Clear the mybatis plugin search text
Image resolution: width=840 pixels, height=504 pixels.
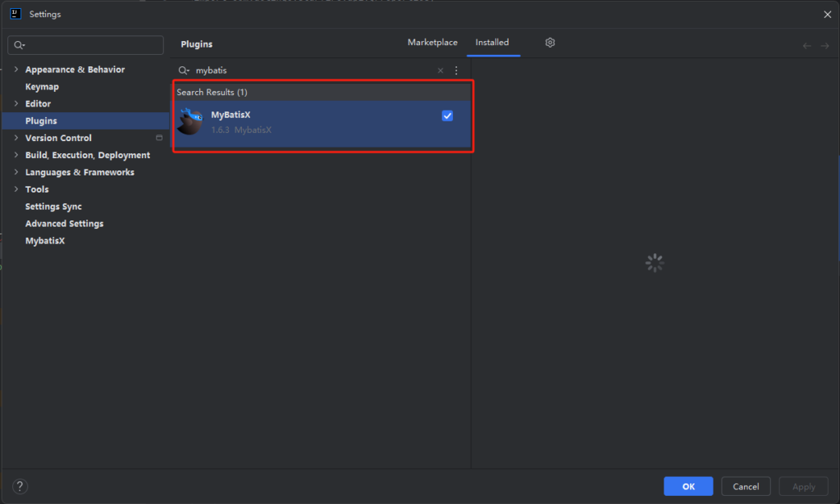(x=441, y=70)
